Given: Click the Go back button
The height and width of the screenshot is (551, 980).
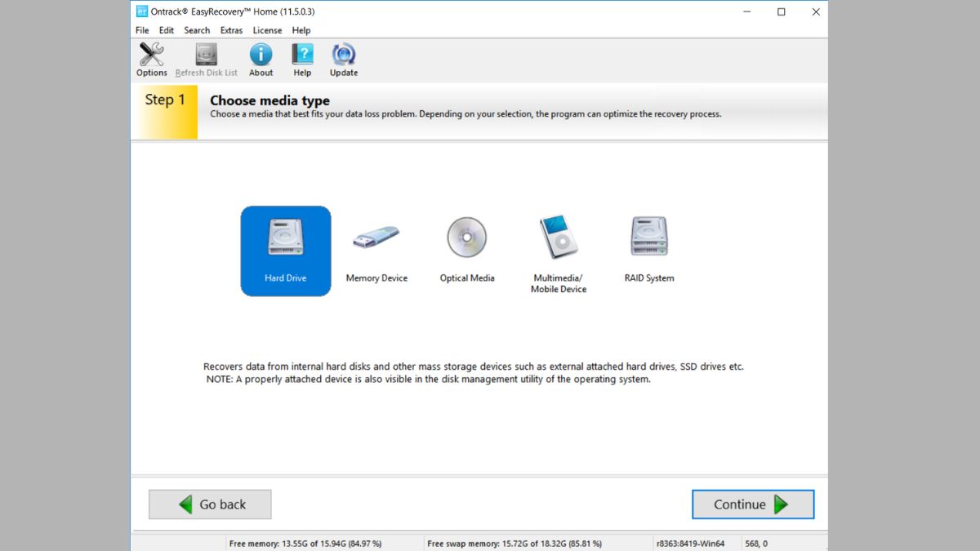Looking at the screenshot, I should coord(210,504).
